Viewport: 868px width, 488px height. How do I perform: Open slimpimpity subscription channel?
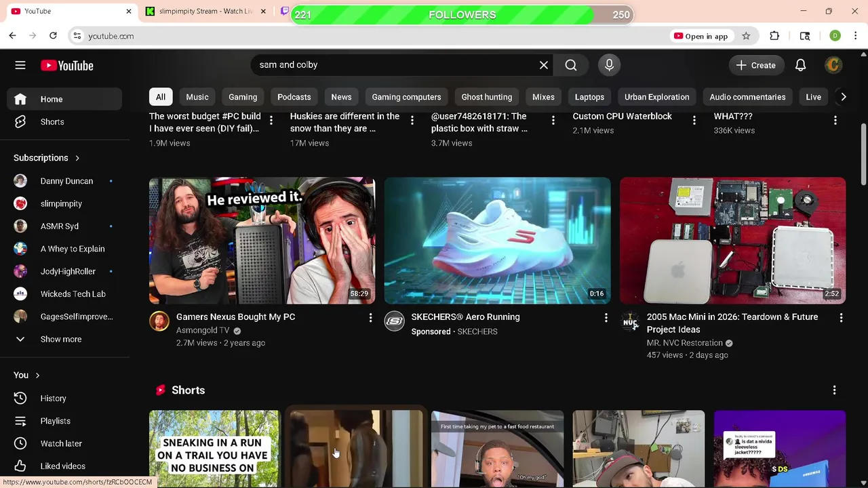65,203
